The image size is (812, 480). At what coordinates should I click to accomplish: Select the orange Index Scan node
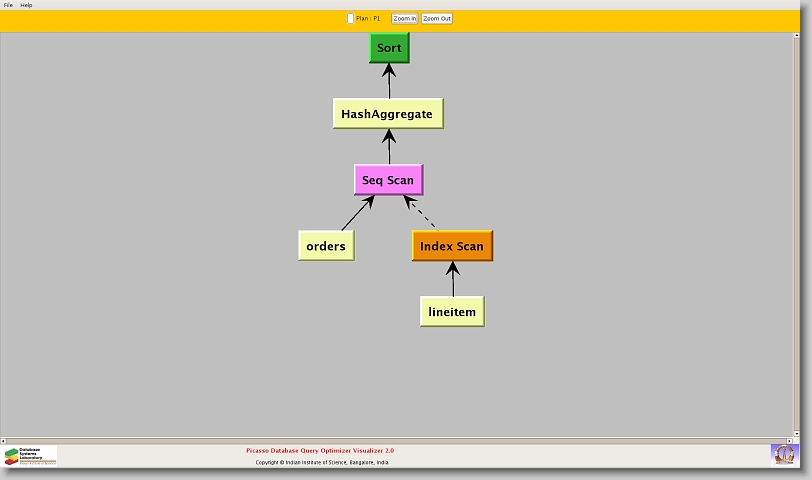(x=451, y=246)
